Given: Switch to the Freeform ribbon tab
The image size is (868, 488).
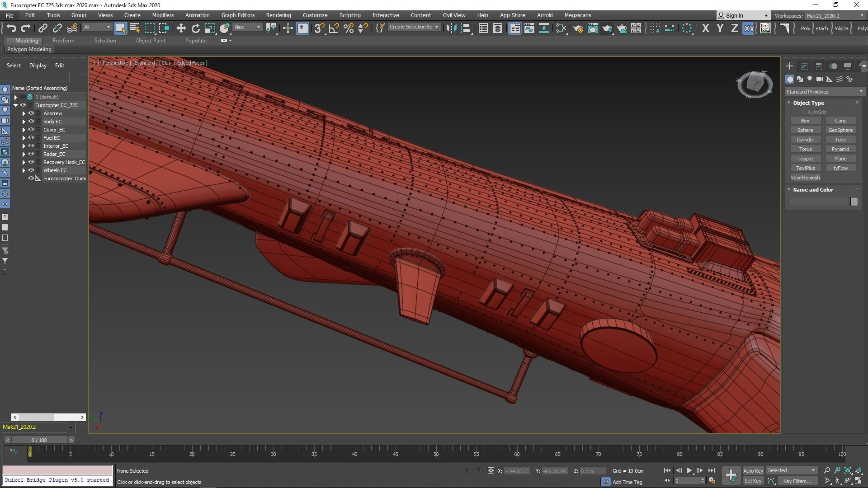Looking at the screenshot, I should click(x=63, y=41).
